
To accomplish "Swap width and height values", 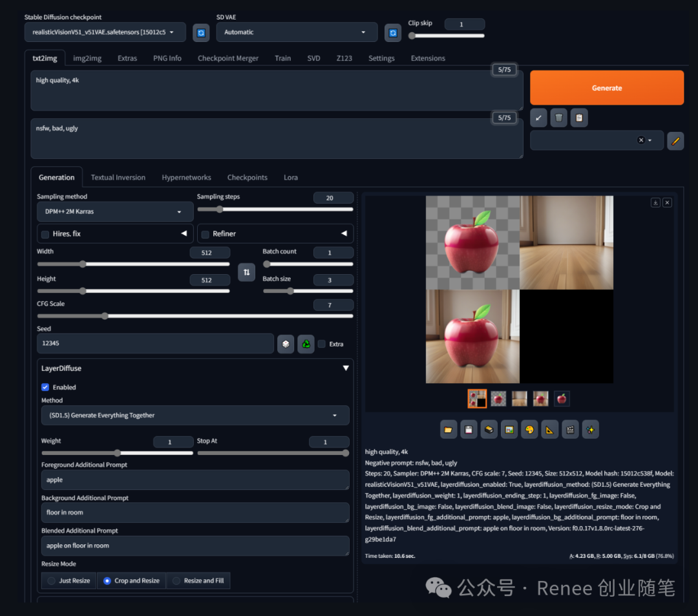I will point(246,272).
